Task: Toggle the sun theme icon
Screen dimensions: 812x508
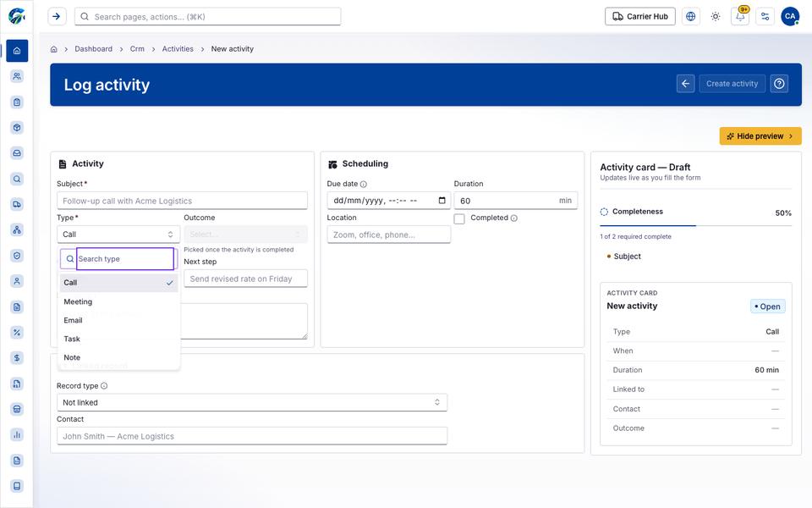Action: coord(716,17)
